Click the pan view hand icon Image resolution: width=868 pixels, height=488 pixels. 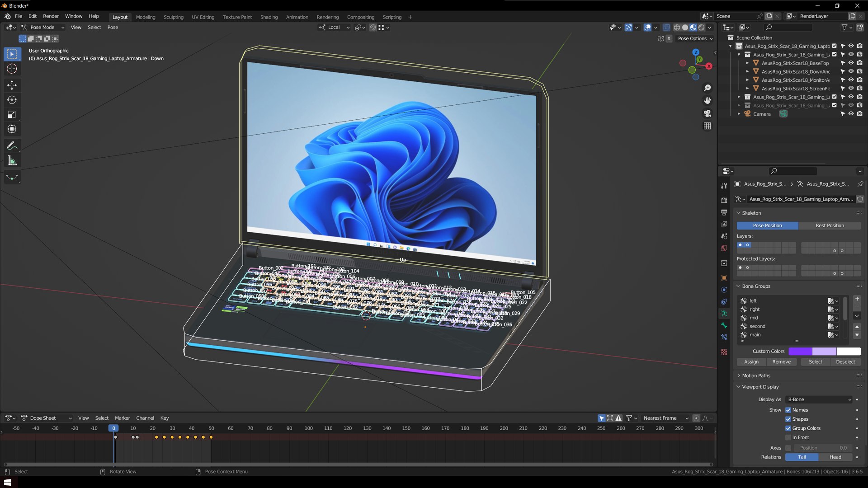[708, 100]
